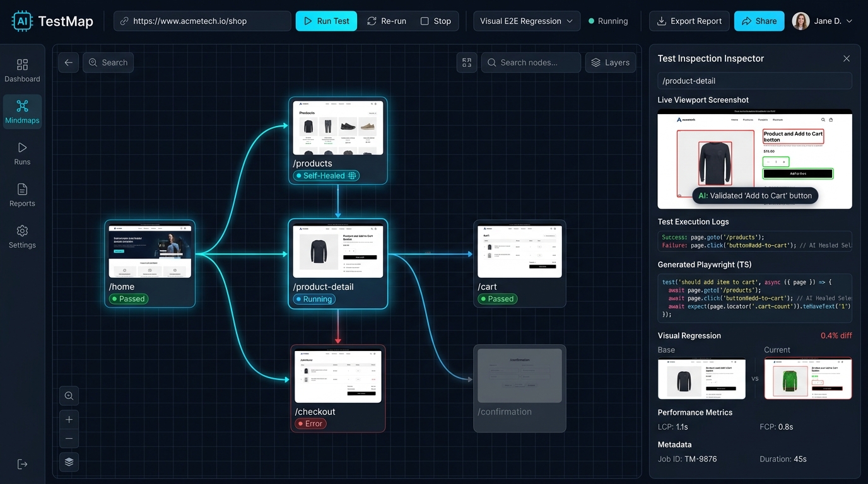Open the Dashboard section
This screenshot has height=484, width=868.
pyautogui.click(x=22, y=70)
